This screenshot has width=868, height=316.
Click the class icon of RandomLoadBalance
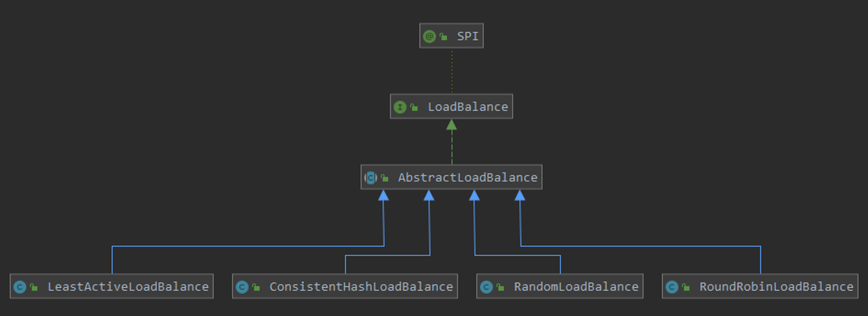(x=486, y=287)
